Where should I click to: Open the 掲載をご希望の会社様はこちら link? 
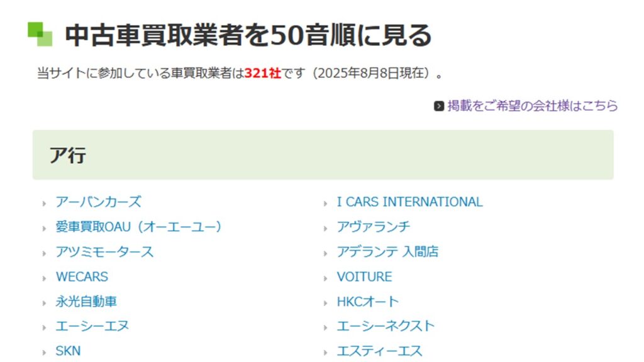532,106
